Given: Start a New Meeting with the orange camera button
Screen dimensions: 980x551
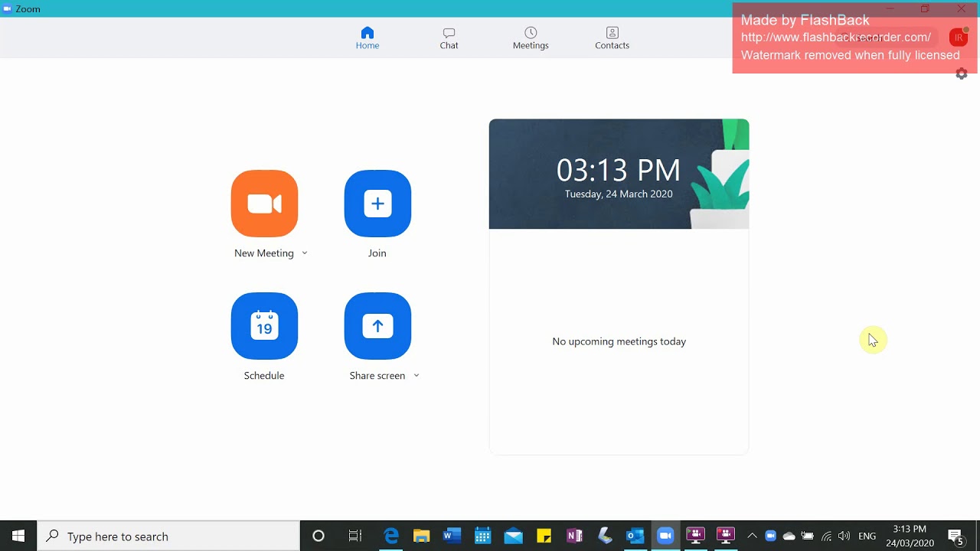Looking at the screenshot, I should click(264, 204).
